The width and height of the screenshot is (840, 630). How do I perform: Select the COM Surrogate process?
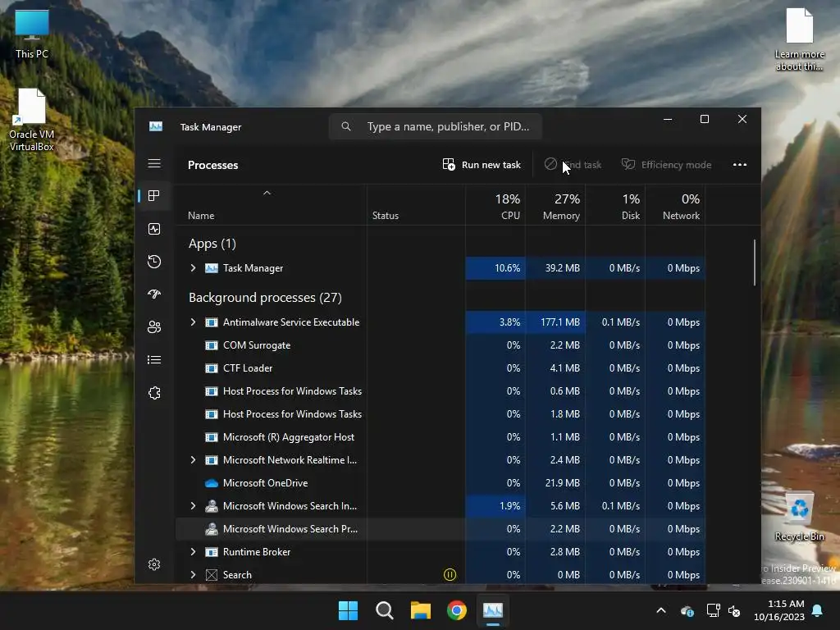(440, 345)
